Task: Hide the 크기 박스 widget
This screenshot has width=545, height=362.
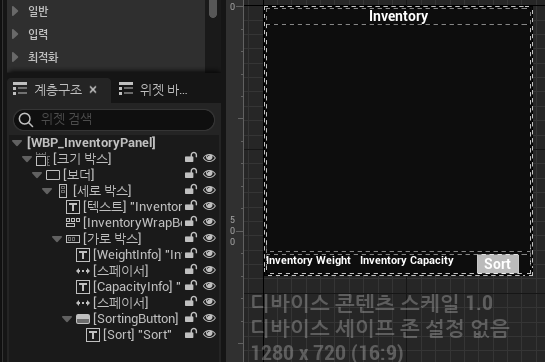Action: (209, 158)
